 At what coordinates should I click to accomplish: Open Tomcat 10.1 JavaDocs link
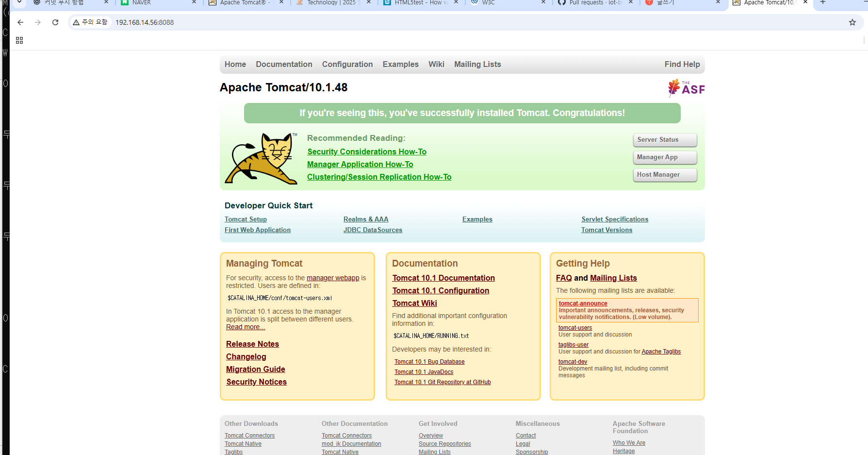[424, 372]
